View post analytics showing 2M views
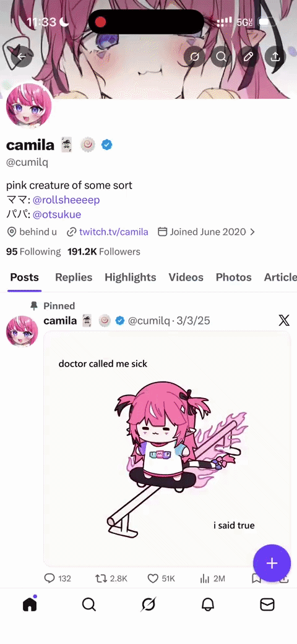This screenshot has height=644, width=297. pyautogui.click(x=212, y=578)
